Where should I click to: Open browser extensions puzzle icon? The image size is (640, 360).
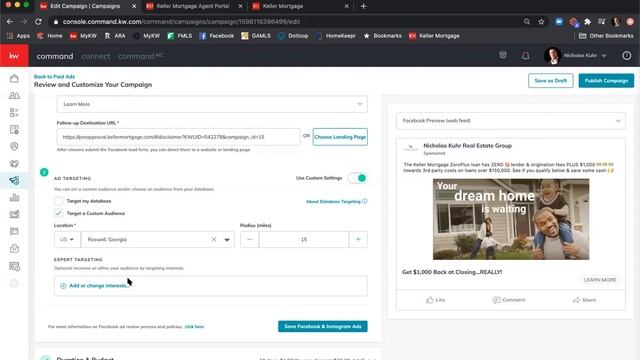tap(587, 22)
